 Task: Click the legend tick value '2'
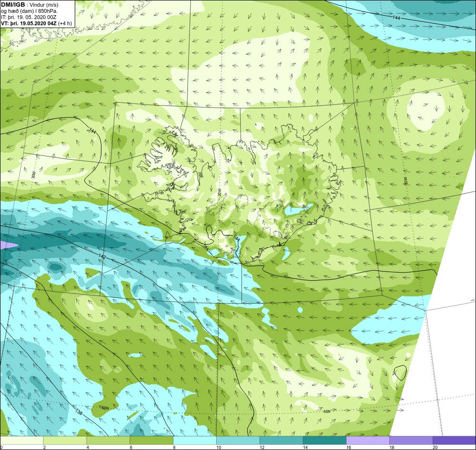45,447
